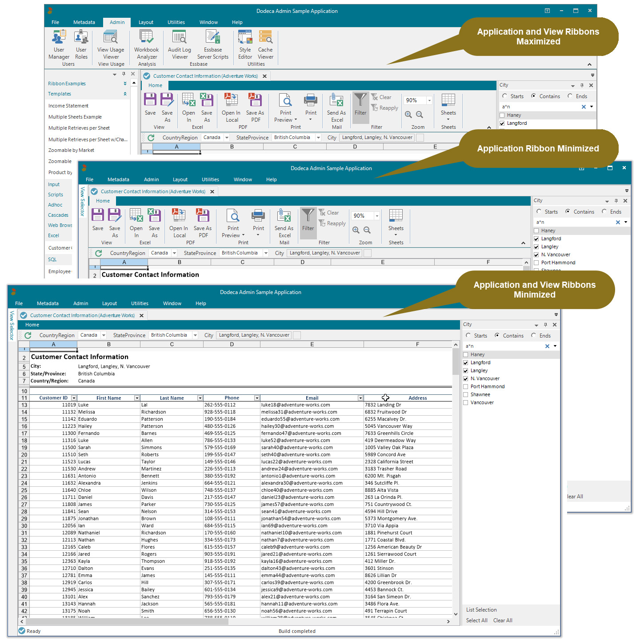Select Home tab in front window

click(32, 325)
